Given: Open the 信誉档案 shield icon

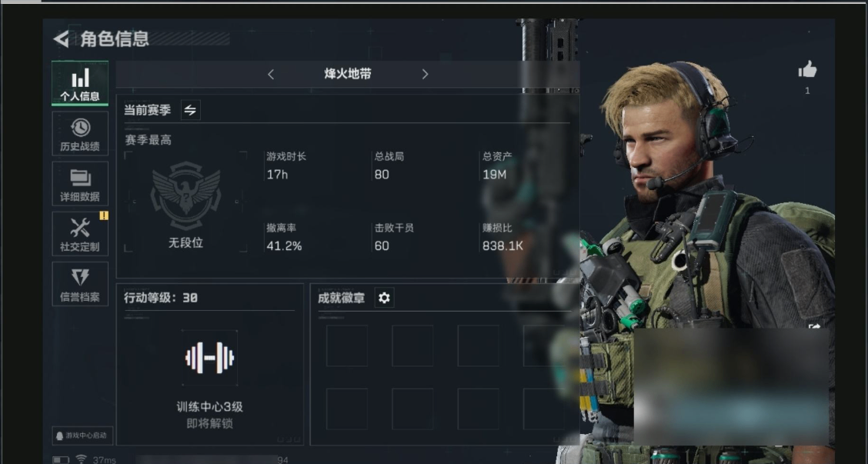Looking at the screenshot, I should point(80,284).
